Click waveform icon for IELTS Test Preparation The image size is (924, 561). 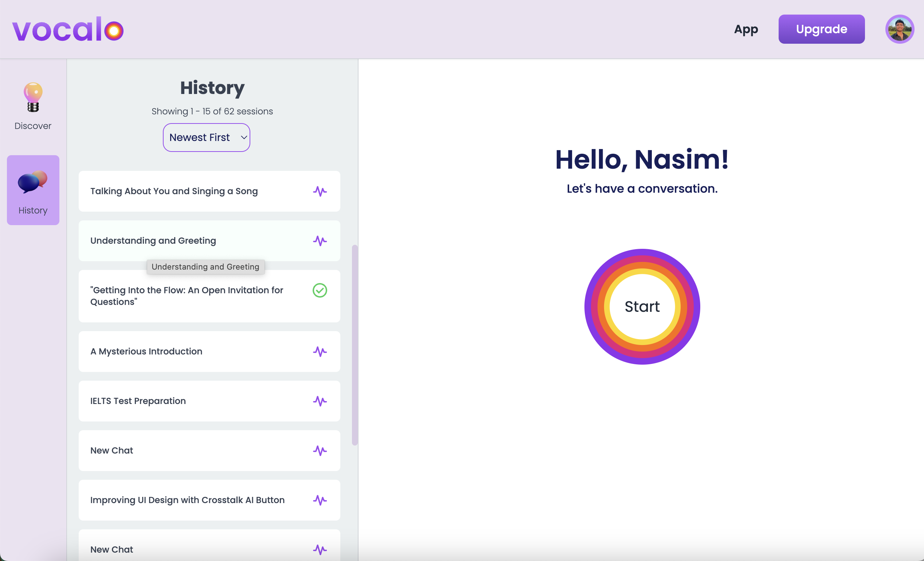coord(320,401)
